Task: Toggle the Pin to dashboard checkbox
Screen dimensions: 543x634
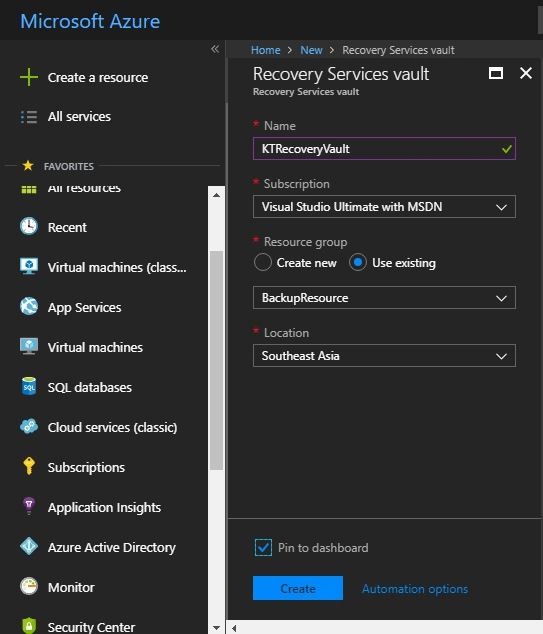Action: [x=263, y=547]
